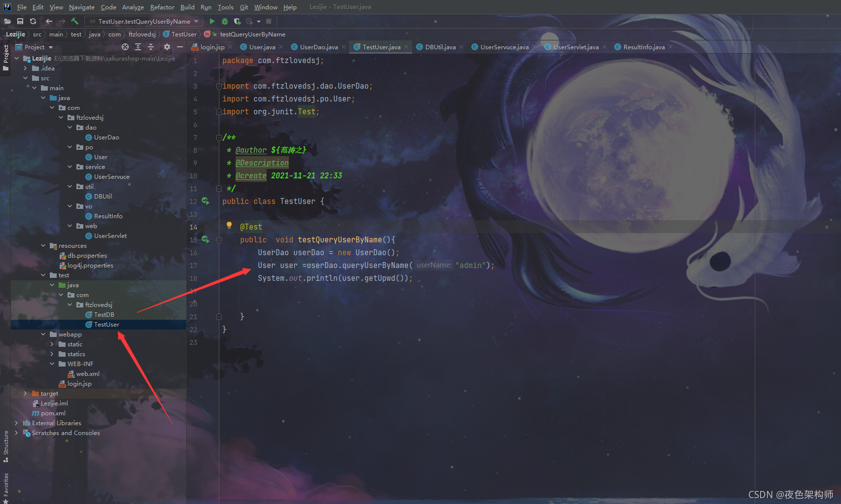Toggle the Project tool window button

pos(6,58)
